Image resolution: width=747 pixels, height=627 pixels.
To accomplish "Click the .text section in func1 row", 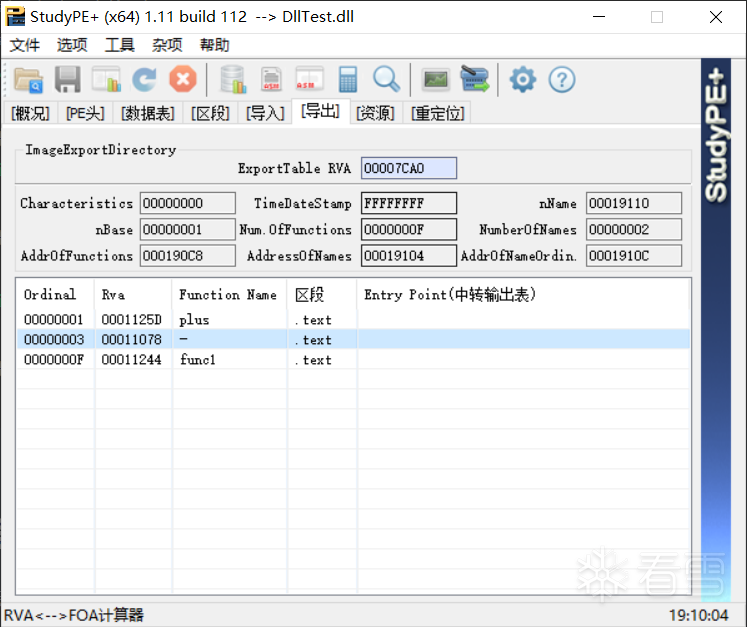I will [x=313, y=360].
